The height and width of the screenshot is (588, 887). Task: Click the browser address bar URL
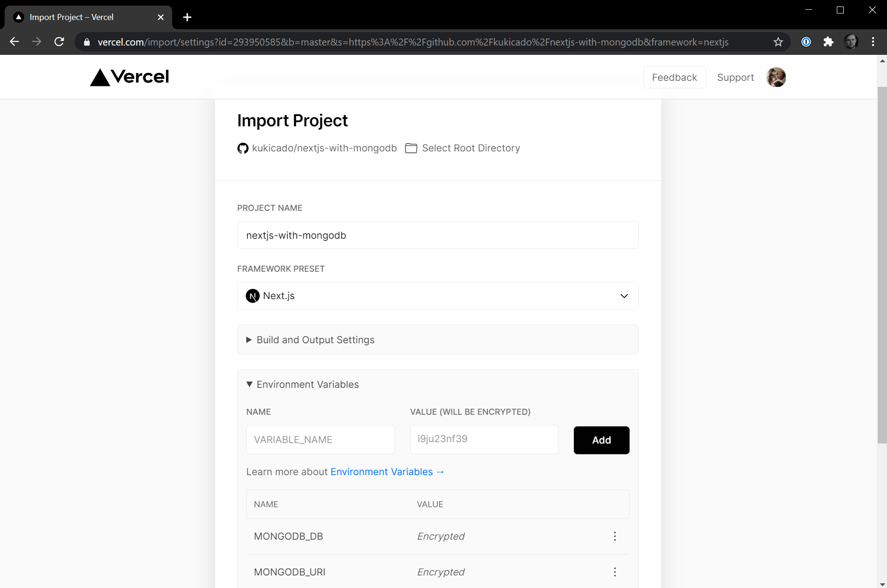[413, 42]
